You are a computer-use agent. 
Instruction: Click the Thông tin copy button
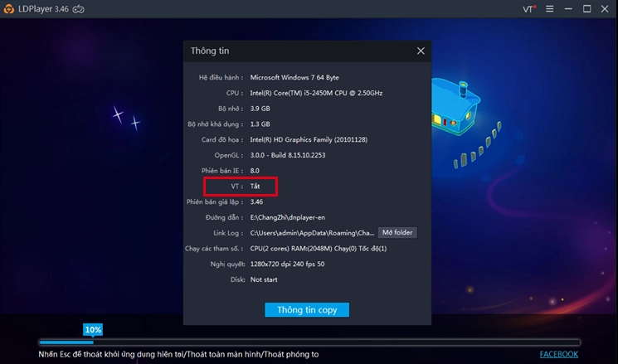tap(307, 309)
